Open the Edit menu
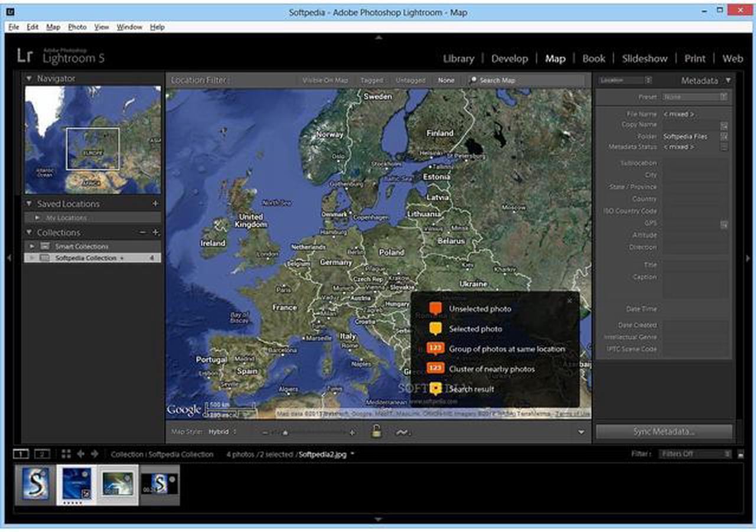 click(x=32, y=27)
